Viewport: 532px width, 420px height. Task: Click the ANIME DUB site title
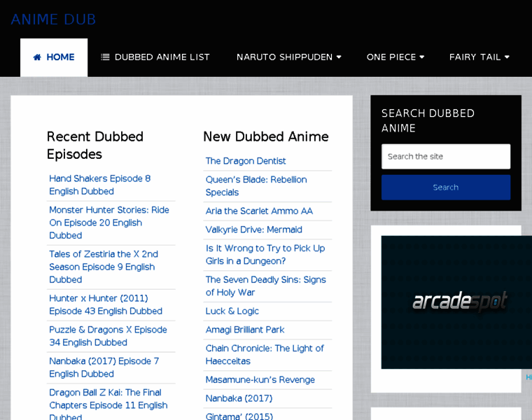tap(53, 20)
